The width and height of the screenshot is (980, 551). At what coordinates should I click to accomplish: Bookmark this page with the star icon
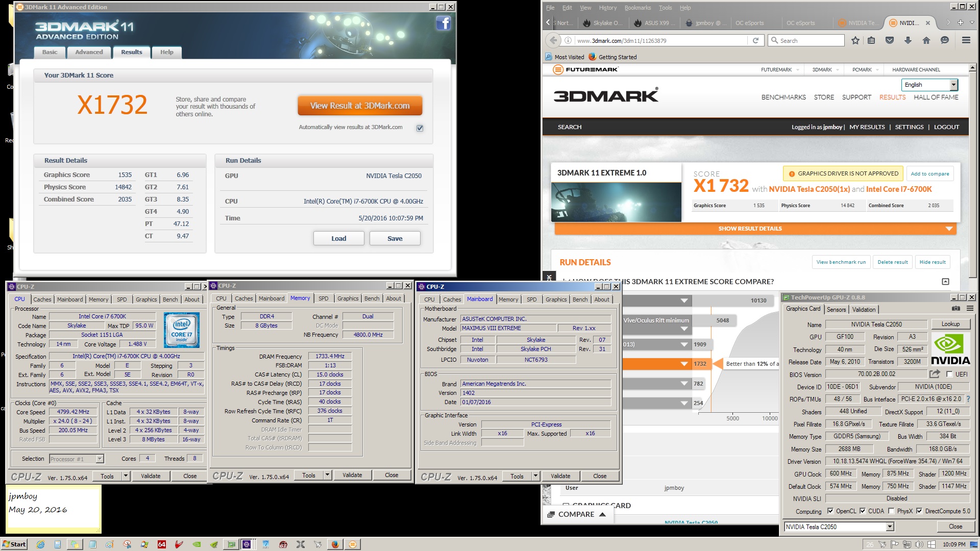click(x=855, y=40)
